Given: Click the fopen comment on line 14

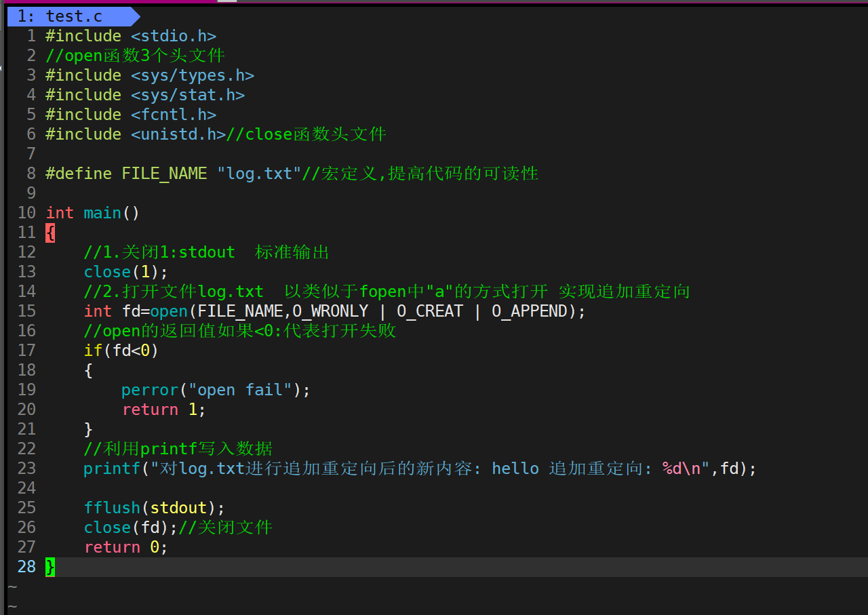Looking at the screenshot, I should coord(387,292).
